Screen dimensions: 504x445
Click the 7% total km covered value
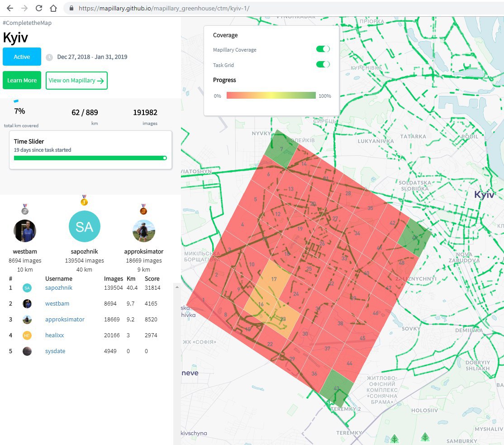pos(19,111)
